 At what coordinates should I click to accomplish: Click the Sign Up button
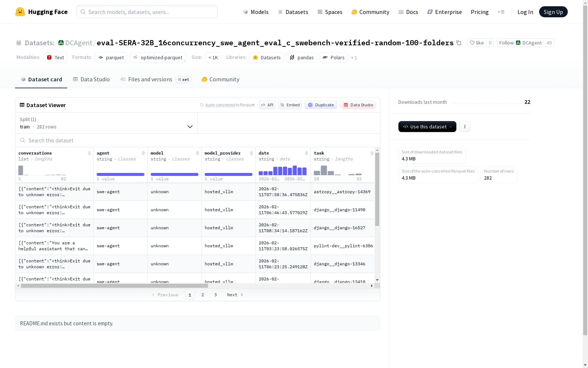553,12
